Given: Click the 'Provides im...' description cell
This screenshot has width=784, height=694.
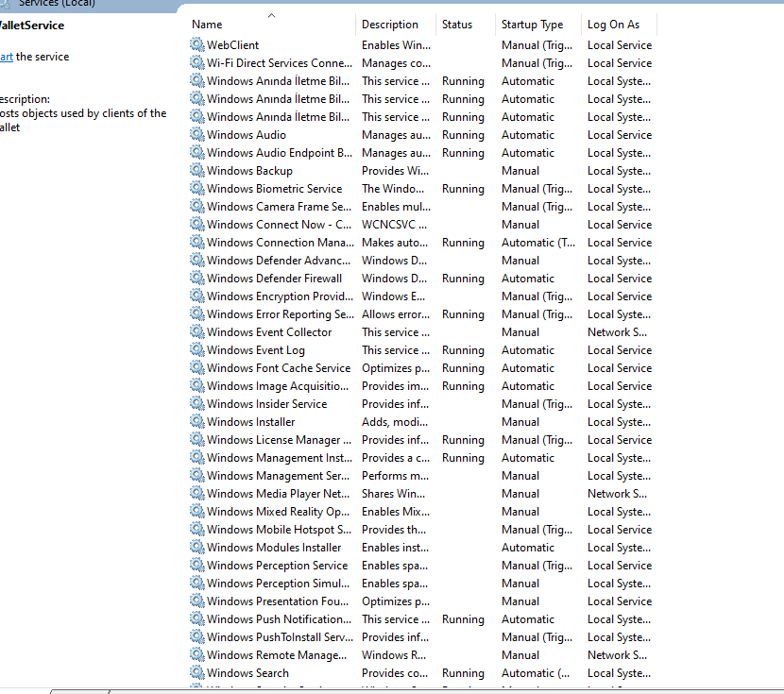Looking at the screenshot, I should pyautogui.click(x=395, y=386).
